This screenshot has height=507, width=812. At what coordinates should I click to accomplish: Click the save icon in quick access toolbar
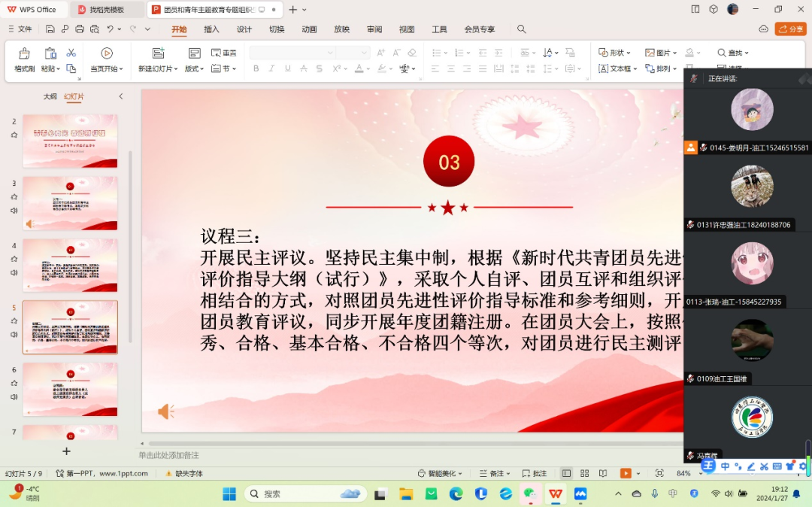(50, 29)
